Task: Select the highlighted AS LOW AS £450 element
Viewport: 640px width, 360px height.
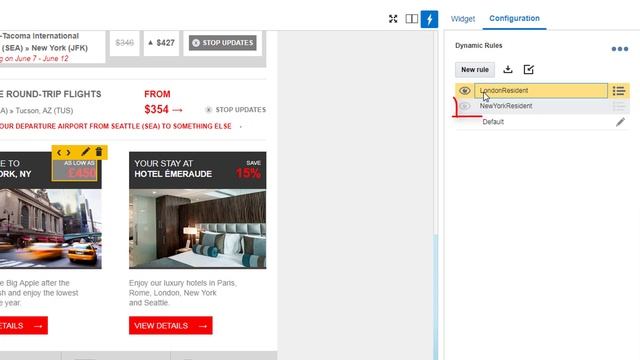Action: pyautogui.click(x=75, y=170)
